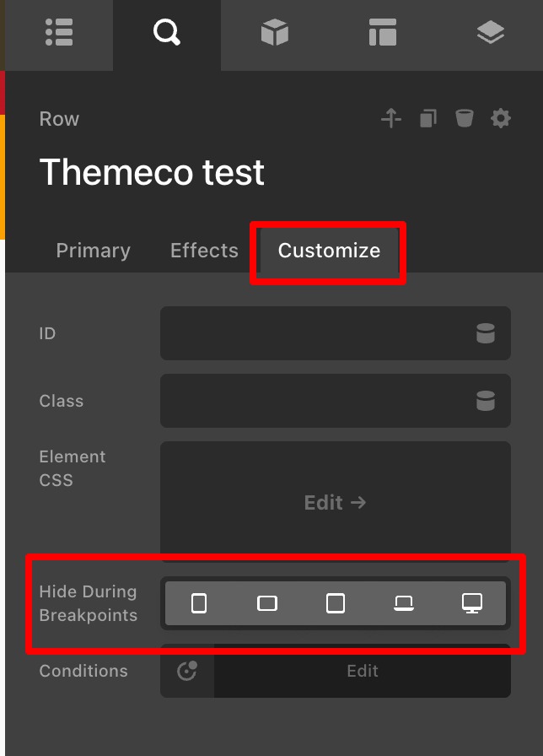Open the layers stack icon
543x756 pixels.
point(491,32)
